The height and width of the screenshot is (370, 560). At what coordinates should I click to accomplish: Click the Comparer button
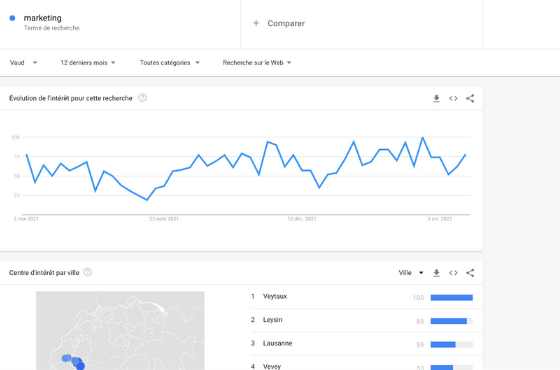pos(279,23)
